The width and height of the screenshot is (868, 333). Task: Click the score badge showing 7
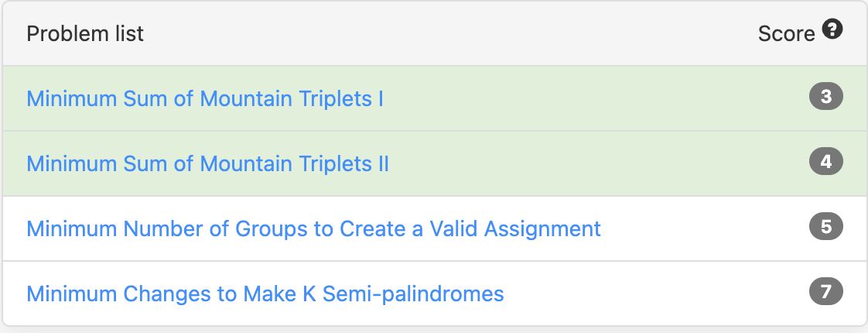pyautogui.click(x=826, y=291)
